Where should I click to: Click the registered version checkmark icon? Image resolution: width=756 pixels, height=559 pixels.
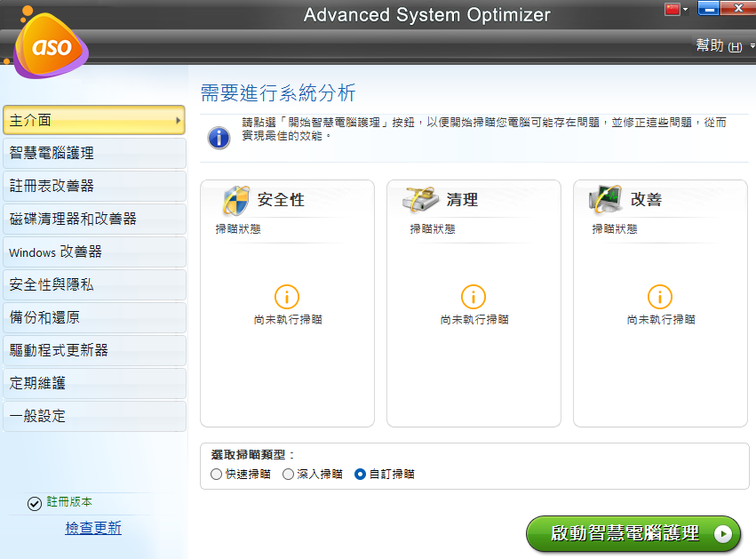tap(35, 504)
